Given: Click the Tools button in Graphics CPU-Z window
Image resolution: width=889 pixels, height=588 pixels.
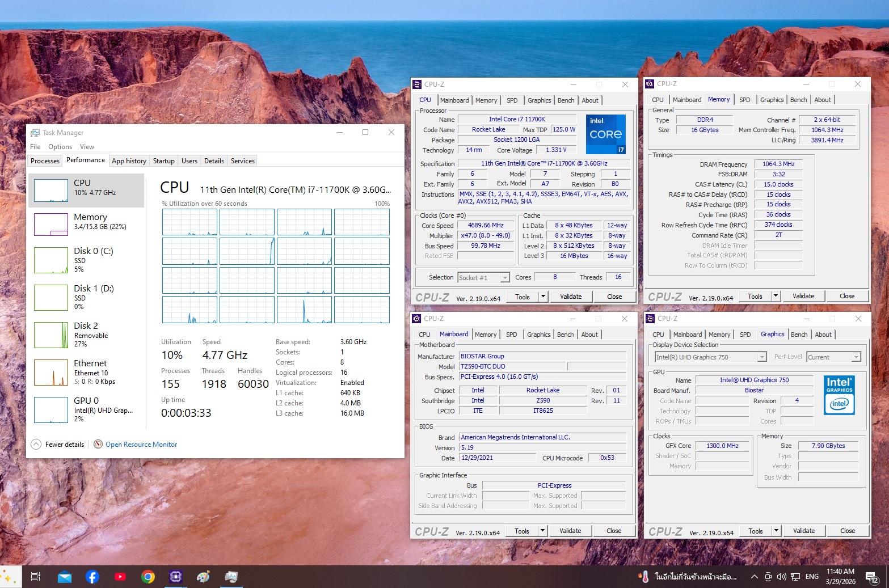Looking at the screenshot, I should [x=755, y=531].
